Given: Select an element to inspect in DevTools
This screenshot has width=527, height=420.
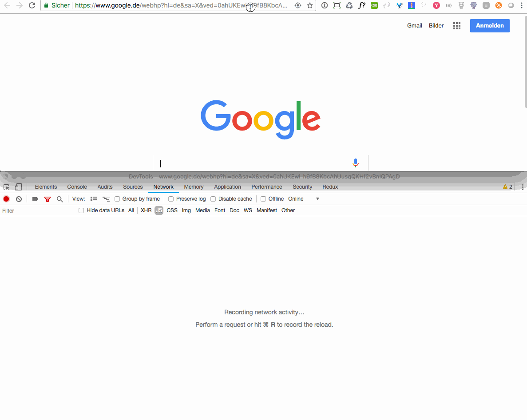Looking at the screenshot, I should click(6, 187).
